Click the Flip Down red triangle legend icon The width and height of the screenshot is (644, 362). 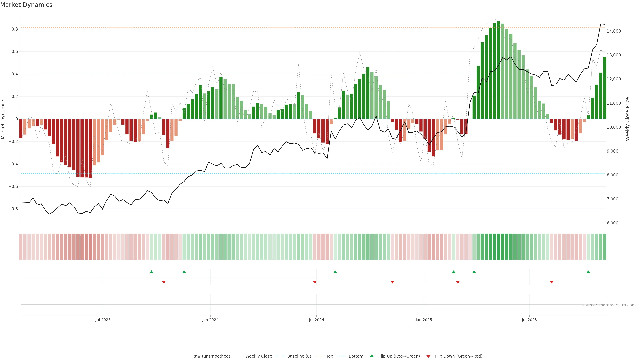click(x=428, y=356)
